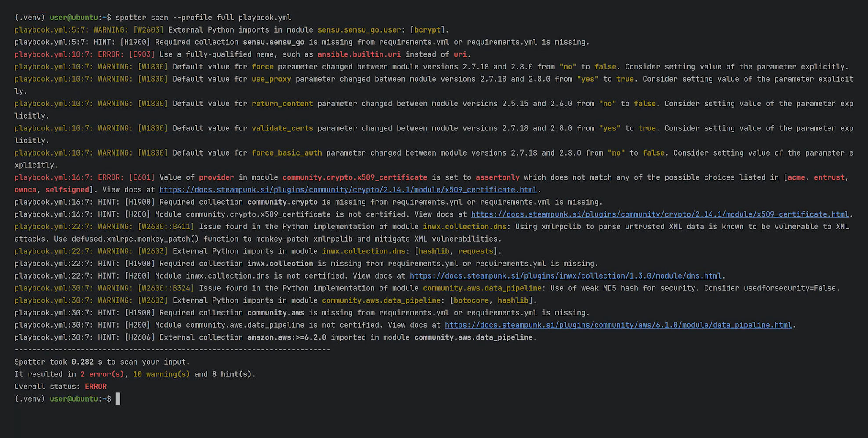Image resolution: width=868 pixels, height=438 pixels.
Task: Click the E903 error code
Action: (x=142, y=54)
